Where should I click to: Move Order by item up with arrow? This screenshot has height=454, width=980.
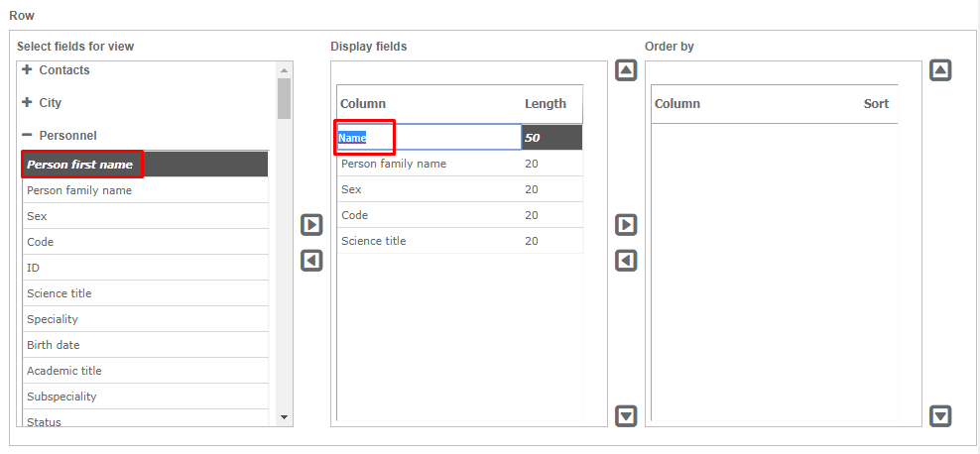(940, 71)
